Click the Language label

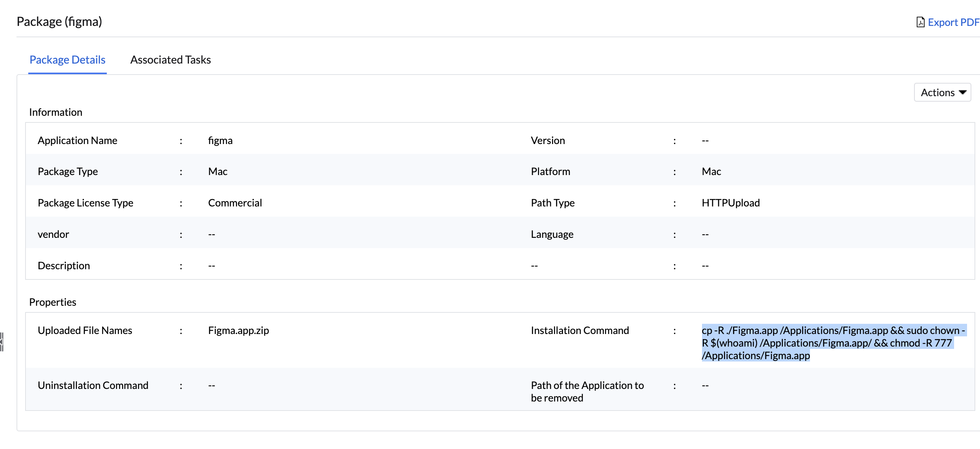[552, 234]
